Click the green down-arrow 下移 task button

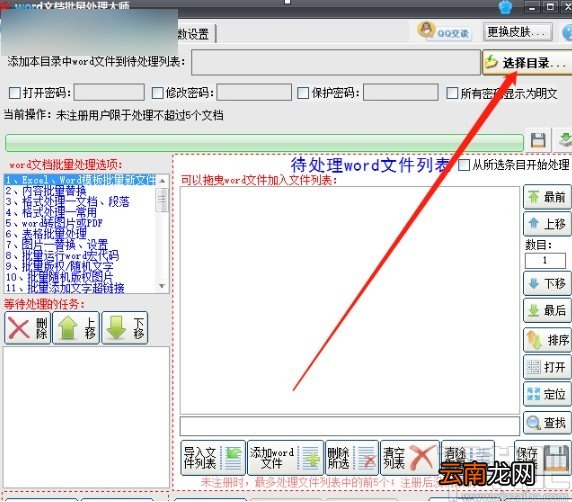[x=125, y=328]
